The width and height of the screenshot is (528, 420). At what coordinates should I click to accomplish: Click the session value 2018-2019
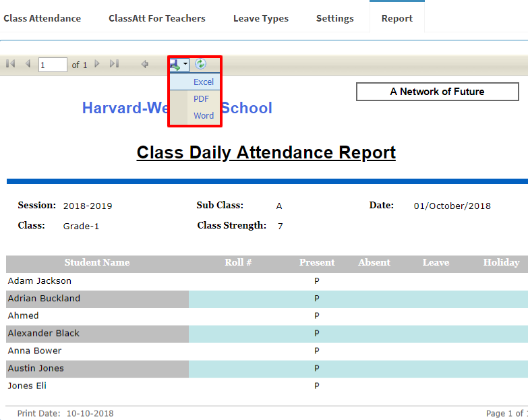click(x=88, y=206)
